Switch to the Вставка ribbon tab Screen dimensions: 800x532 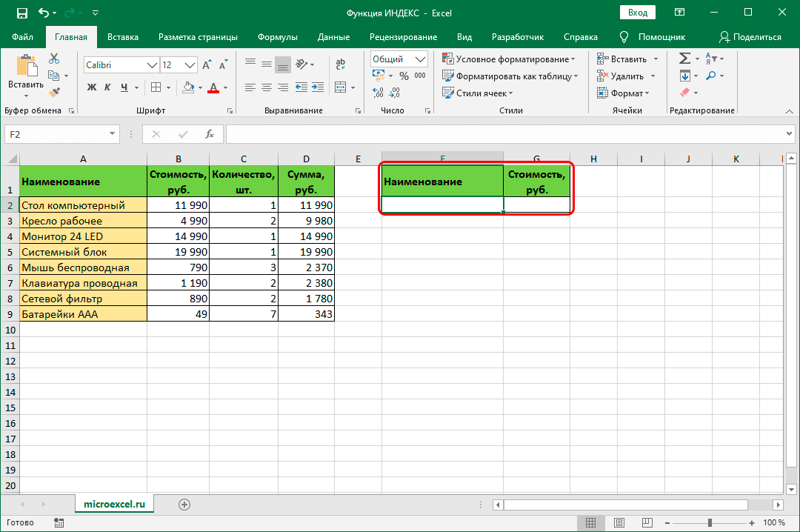point(123,37)
